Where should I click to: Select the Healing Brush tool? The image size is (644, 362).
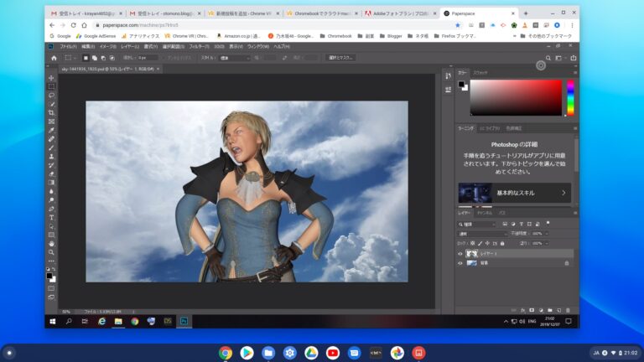(x=51, y=139)
